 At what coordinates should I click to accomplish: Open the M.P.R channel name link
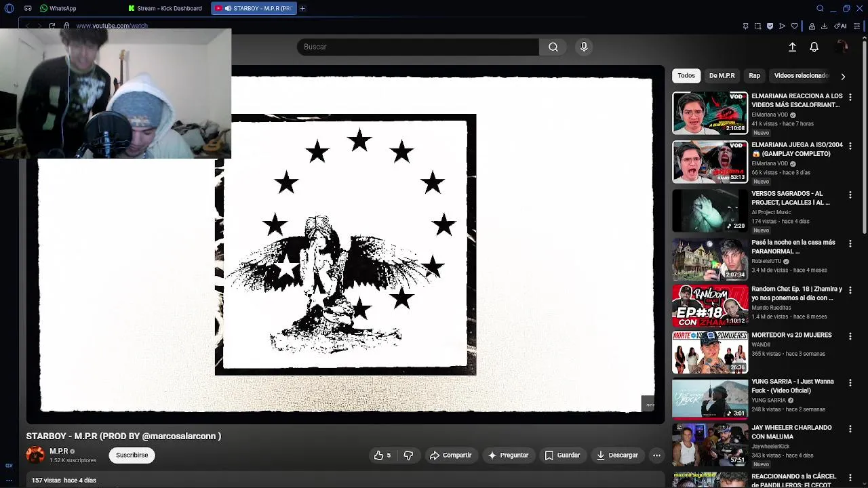[59, 451]
